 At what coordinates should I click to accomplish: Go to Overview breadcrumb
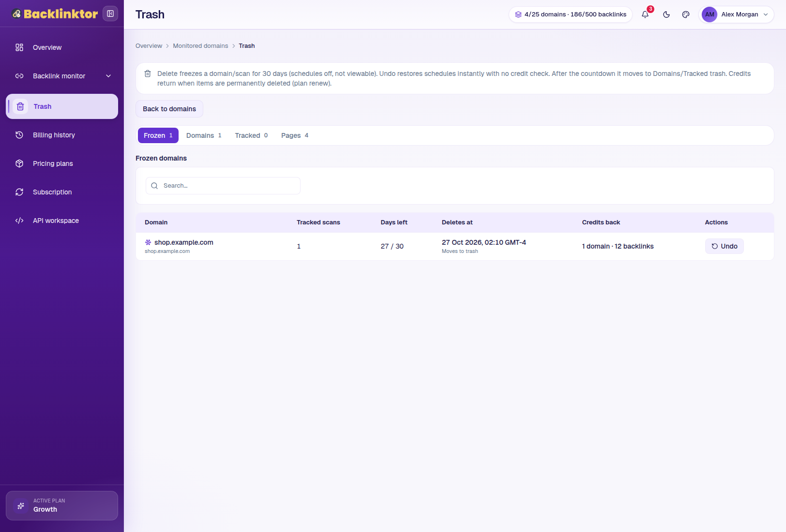click(x=149, y=46)
